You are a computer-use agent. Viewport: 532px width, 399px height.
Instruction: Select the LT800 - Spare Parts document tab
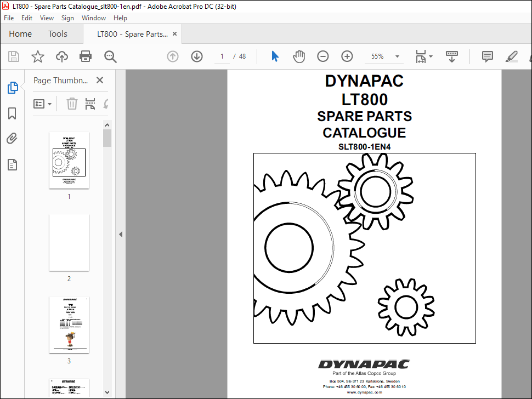click(132, 34)
